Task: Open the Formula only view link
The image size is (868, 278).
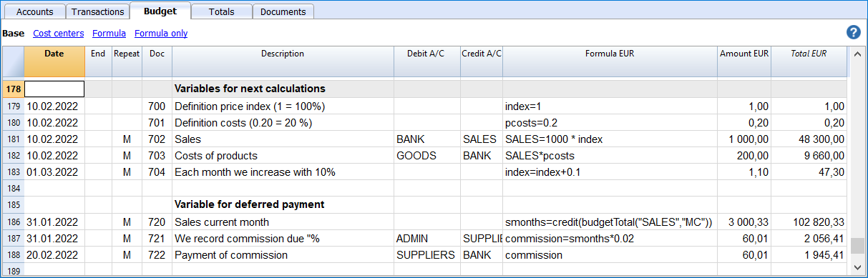Action: (x=161, y=33)
